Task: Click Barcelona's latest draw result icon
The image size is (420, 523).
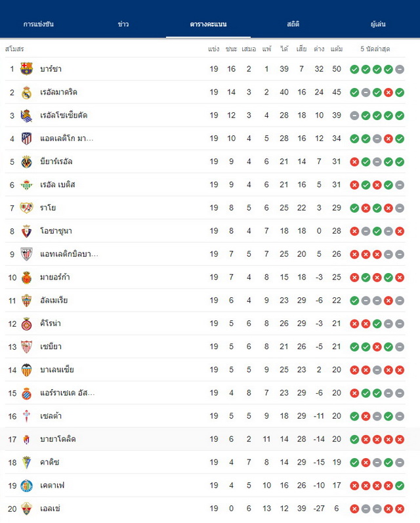Action: tap(400, 70)
